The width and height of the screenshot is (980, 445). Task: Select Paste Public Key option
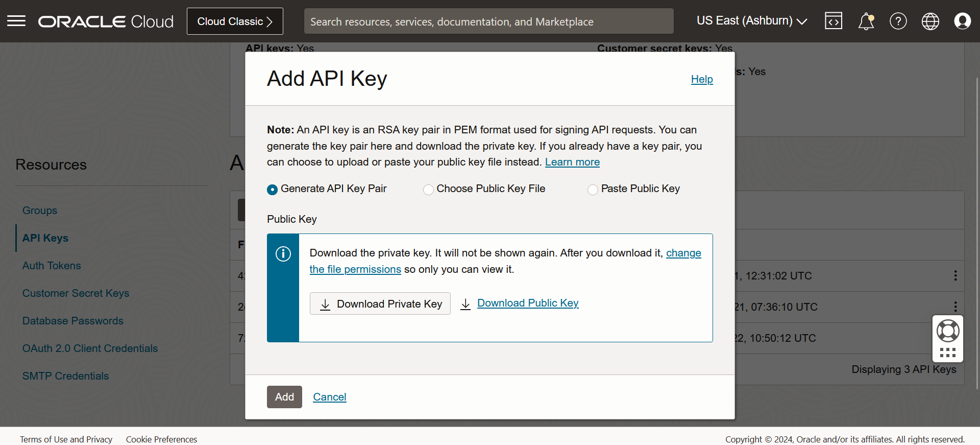(593, 190)
